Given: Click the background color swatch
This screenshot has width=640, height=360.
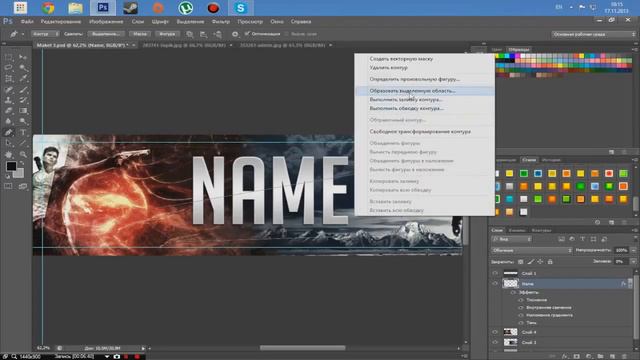Looking at the screenshot, I should point(18,173).
